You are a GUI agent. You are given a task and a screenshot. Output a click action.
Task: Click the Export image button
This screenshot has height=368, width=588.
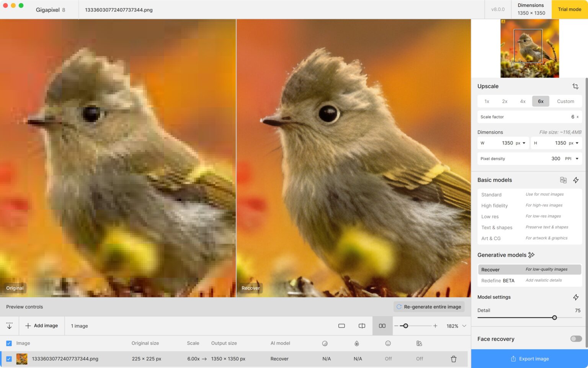pos(529,359)
